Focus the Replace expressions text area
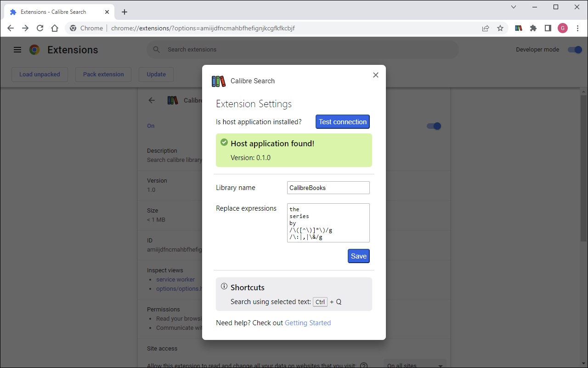This screenshot has width=588, height=368. pyautogui.click(x=328, y=223)
